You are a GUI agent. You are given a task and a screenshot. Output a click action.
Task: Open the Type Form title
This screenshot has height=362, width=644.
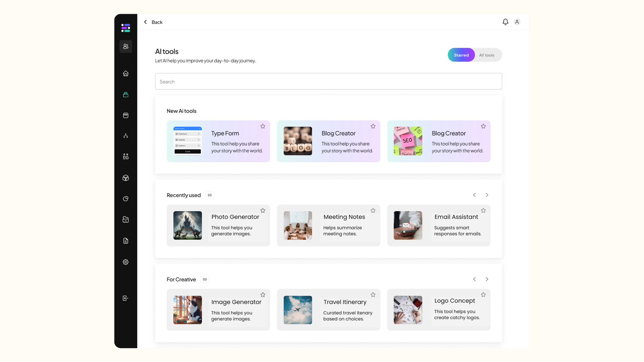[x=225, y=133]
